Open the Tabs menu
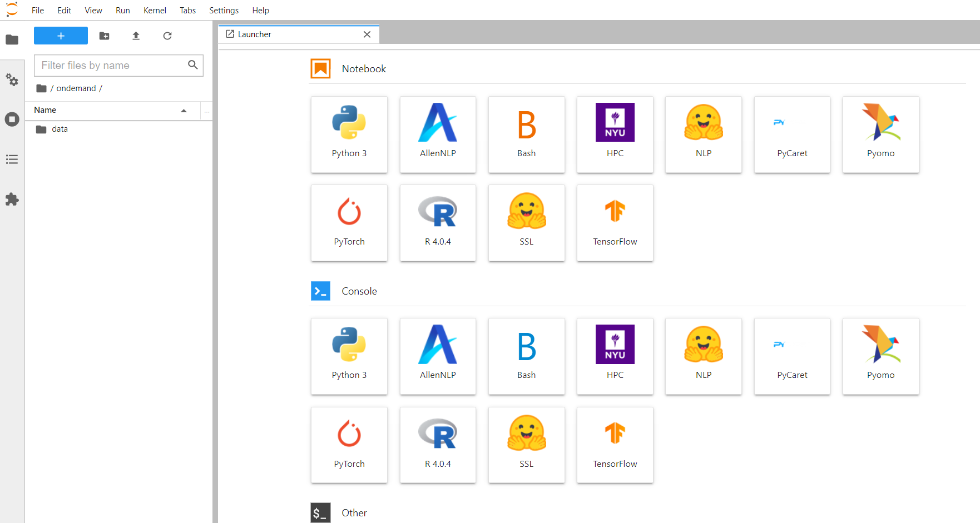Image resolution: width=980 pixels, height=523 pixels. [188, 10]
